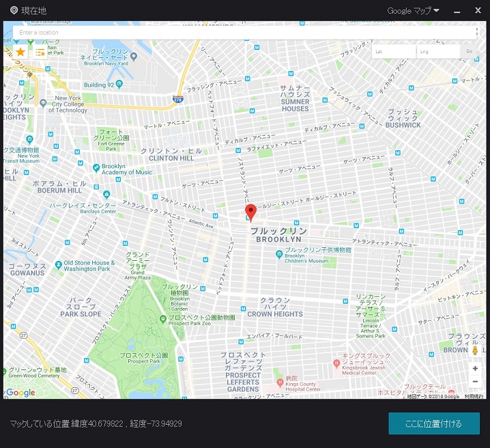Select the Street View pegman icon

(475, 350)
